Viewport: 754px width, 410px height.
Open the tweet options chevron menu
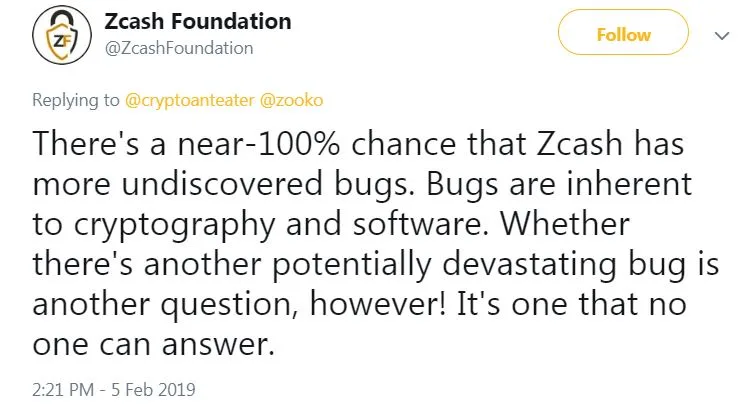[720, 34]
